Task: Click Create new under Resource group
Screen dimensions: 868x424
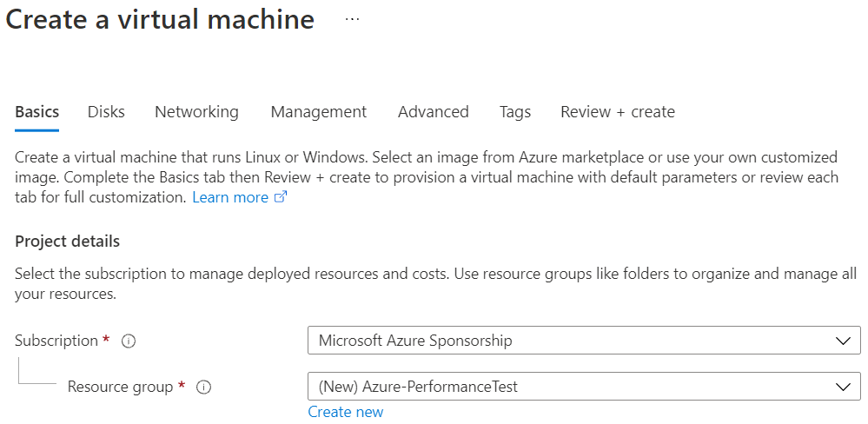Action: point(345,412)
